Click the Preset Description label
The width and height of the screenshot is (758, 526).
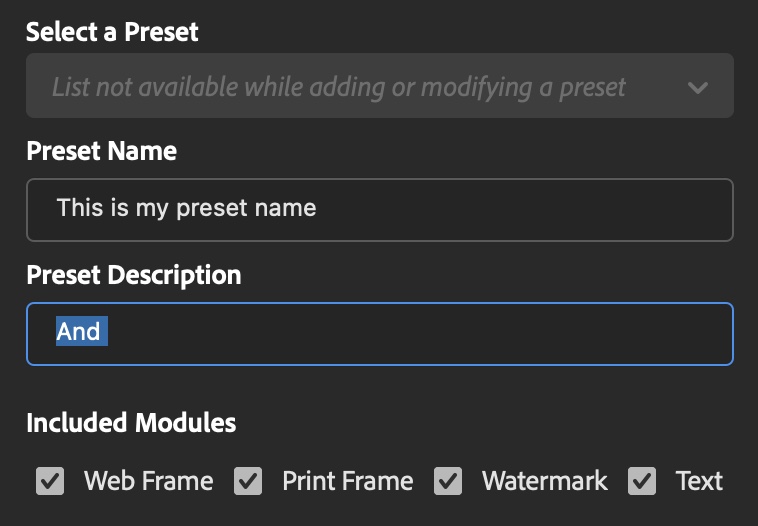tap(133, 275)
